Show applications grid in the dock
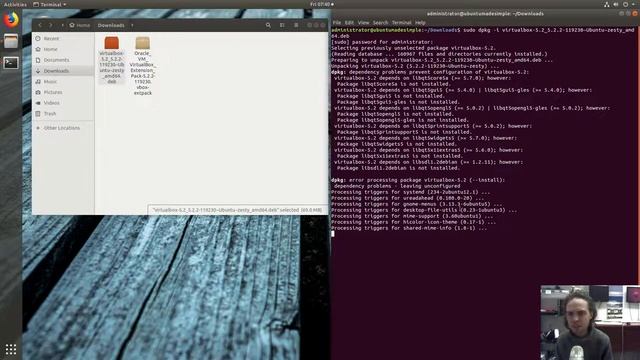Viewport: 640px width, 360px height. point(11,349)
